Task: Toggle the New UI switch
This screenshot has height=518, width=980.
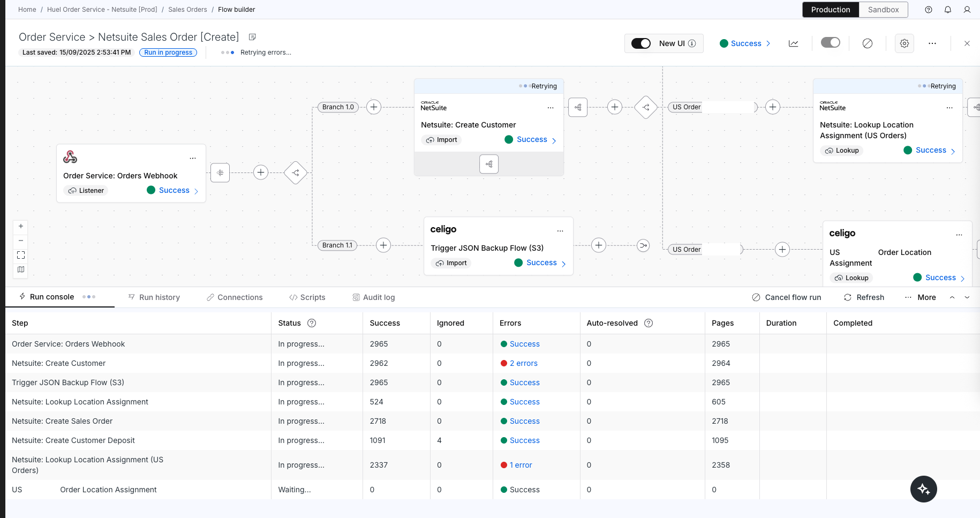Action: click(x=640, y=43)
